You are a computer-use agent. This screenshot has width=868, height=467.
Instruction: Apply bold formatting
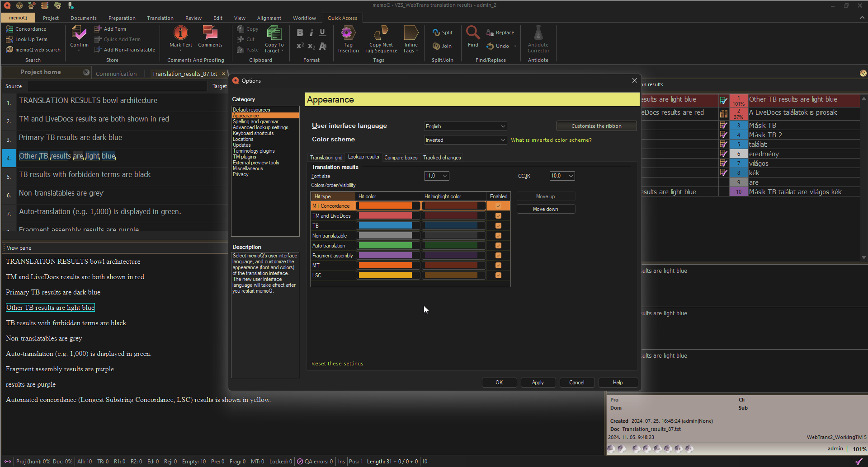tap(299, 32)
